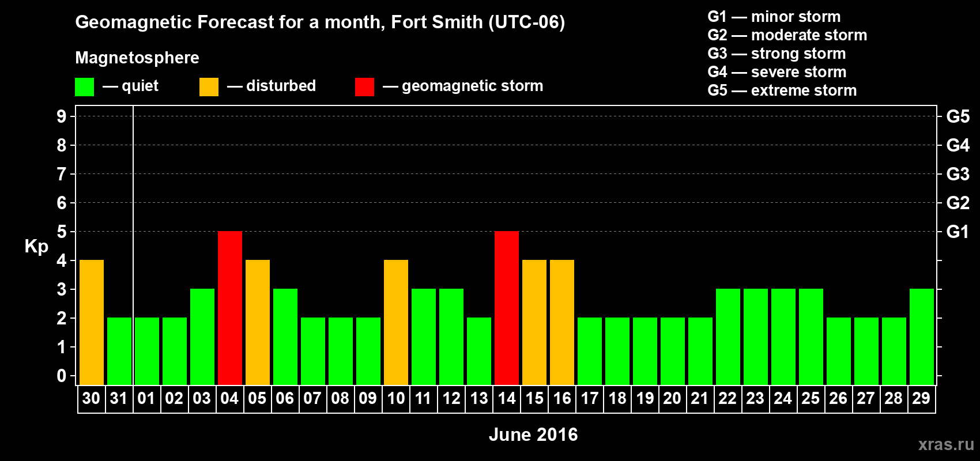Select the green bar for June 22
The height and width of the screenshot is (461, 980).
[728, 337]
